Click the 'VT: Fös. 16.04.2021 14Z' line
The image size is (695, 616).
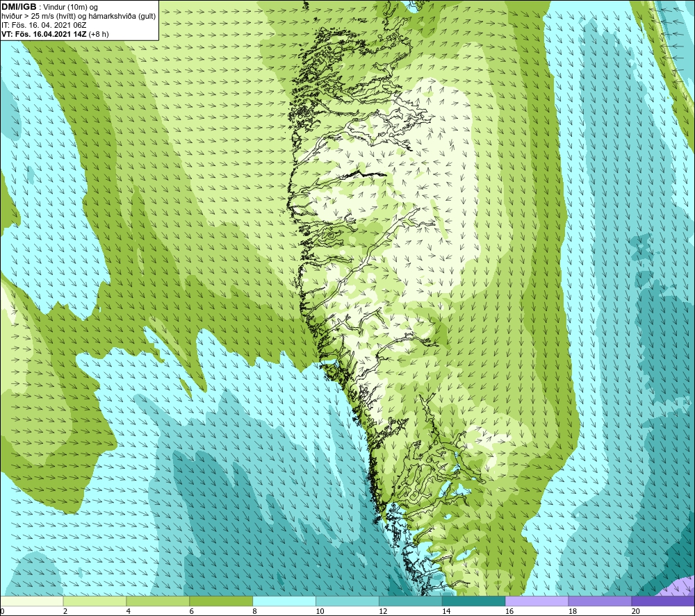[x=44, y=34]
